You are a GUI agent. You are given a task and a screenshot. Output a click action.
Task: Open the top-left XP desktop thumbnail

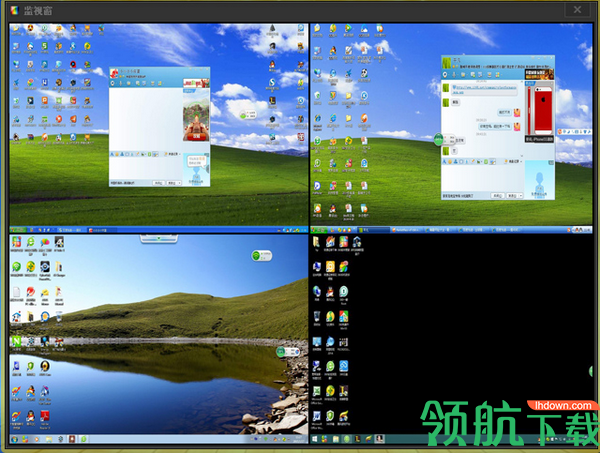[158, 128]
